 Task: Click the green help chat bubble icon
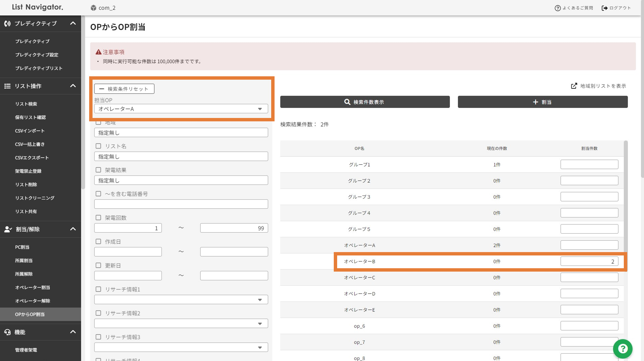(622, 349)
